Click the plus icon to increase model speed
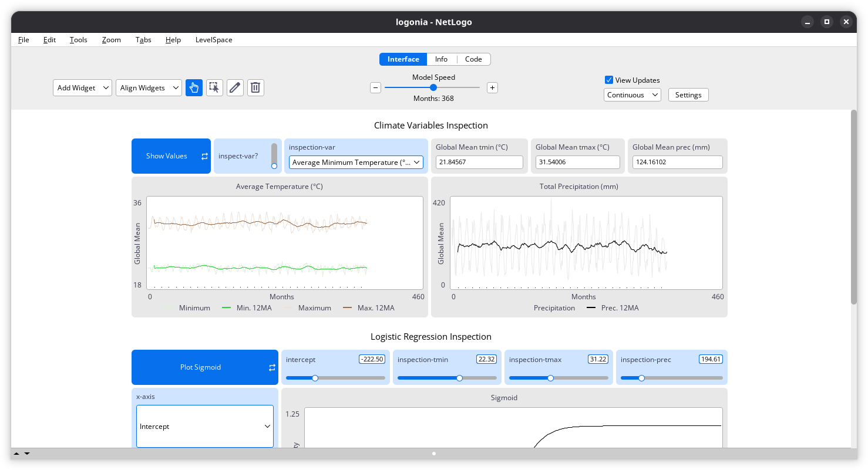 point(492,88)
